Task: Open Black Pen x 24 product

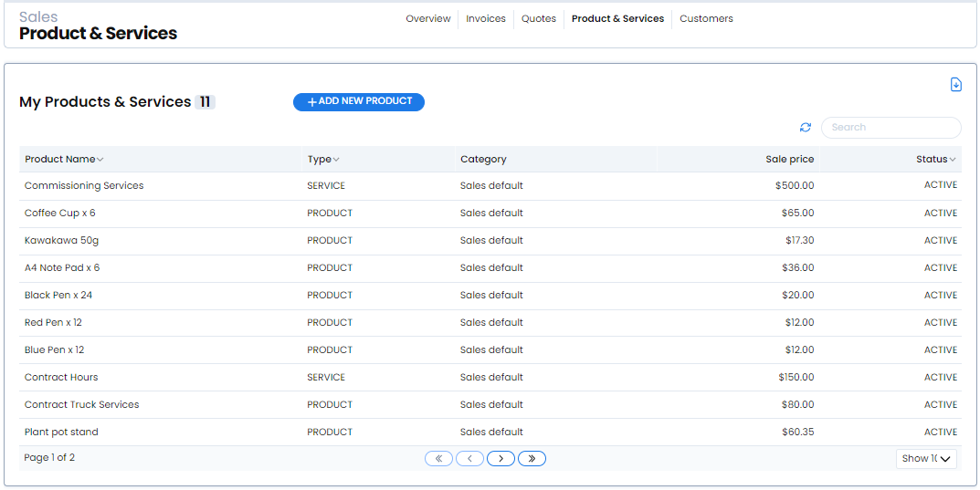Action: point(58,296)
